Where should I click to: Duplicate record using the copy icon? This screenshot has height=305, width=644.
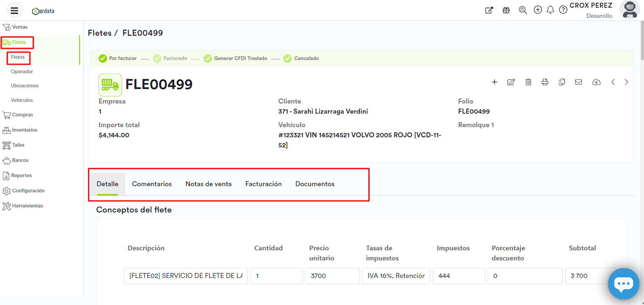point(562,82)
